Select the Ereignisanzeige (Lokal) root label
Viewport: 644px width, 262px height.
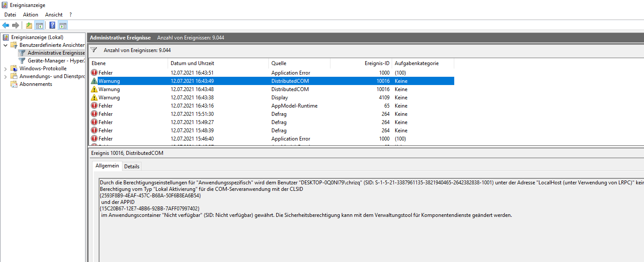click(37, 37)
